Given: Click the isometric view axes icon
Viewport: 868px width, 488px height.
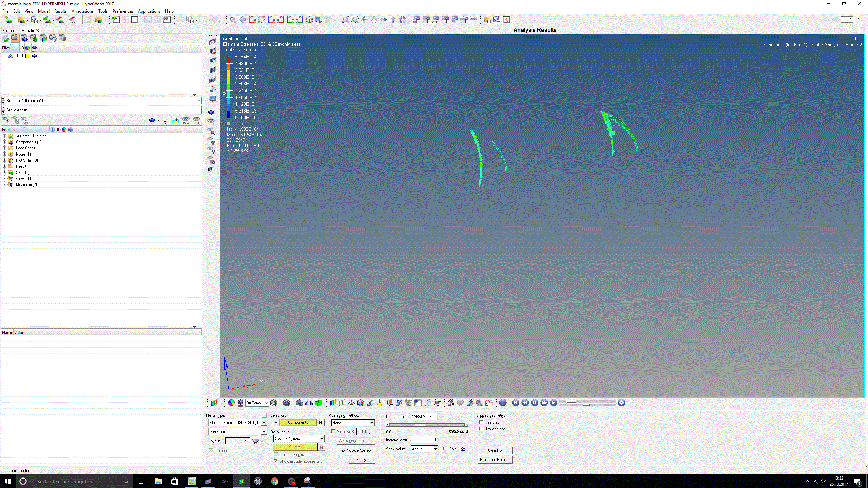Looking at the screenshot, I should pyautogui.click(x=309, y=20).
